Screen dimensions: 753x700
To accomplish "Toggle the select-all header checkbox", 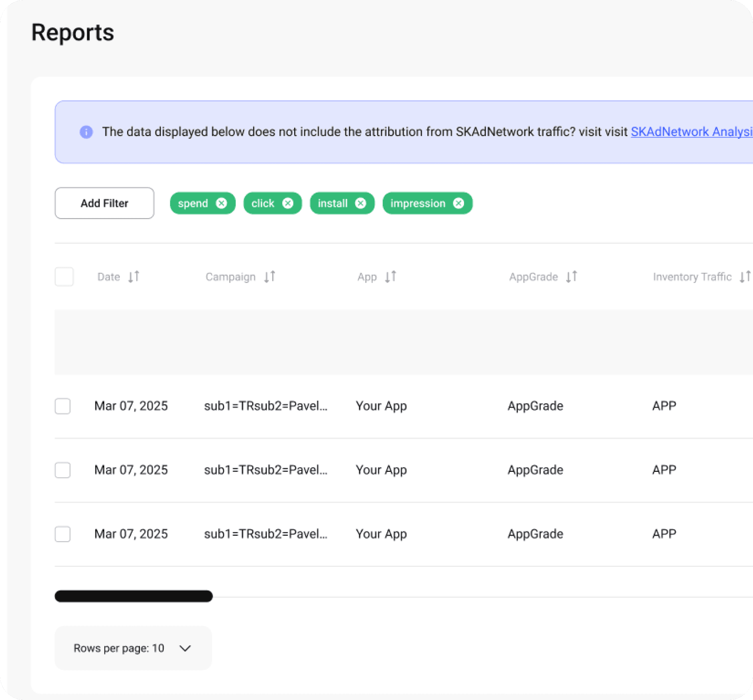I will pos(64,276).
